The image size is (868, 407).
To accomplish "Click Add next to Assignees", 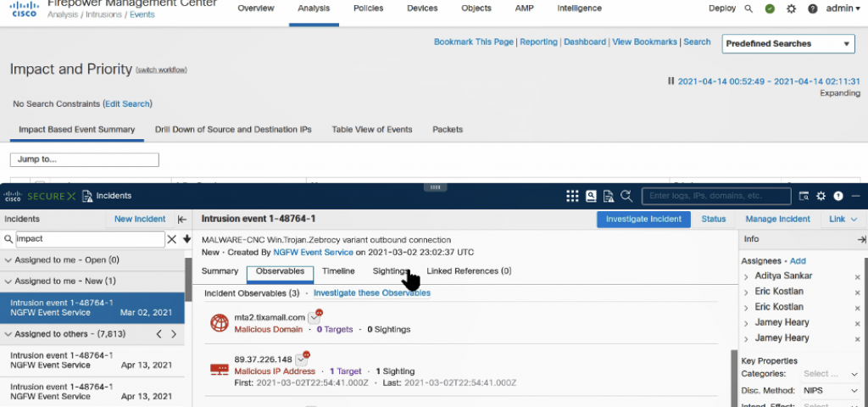I will click(798, 261).
